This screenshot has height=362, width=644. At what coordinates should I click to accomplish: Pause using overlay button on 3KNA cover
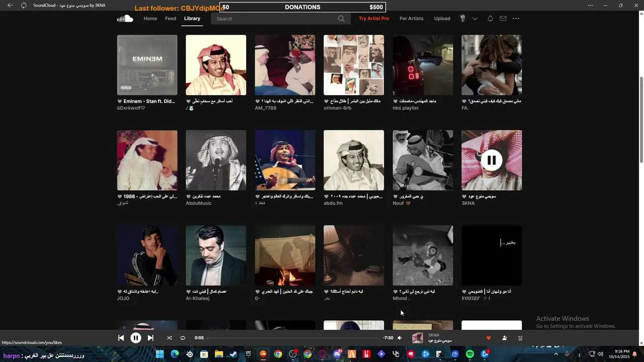(x=492, y=160)
